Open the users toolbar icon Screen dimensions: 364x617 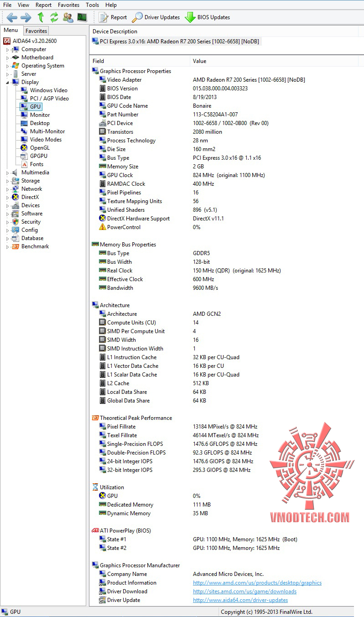coord(68,17)
